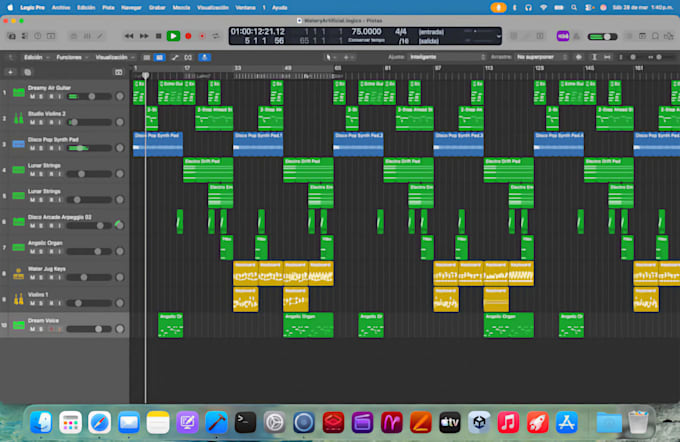
Task: Open the Pista menu
Action: pos(108,7)
